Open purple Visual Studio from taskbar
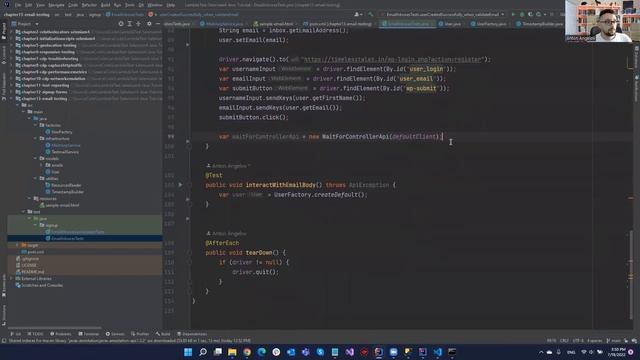 350,352
